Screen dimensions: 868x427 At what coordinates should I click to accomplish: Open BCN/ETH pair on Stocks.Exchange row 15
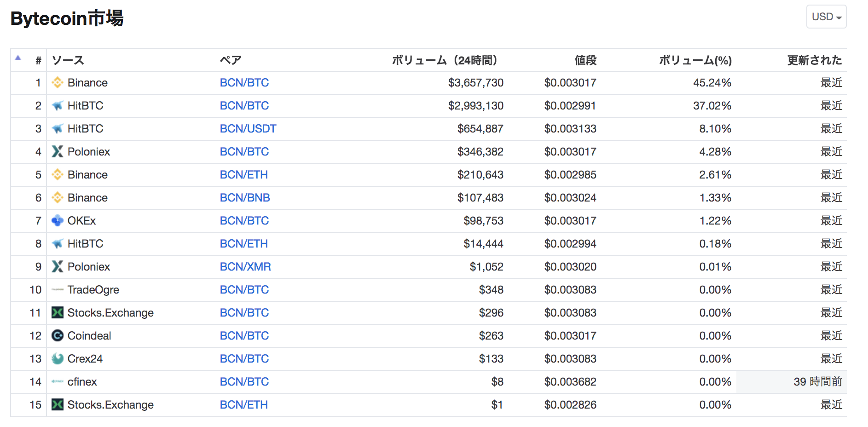point(243,405)
